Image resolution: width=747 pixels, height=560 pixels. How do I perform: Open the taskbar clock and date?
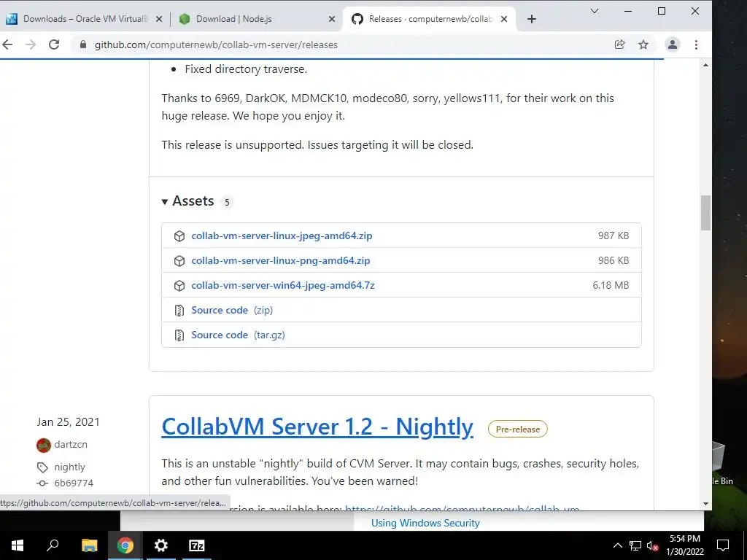click(684, 545)
